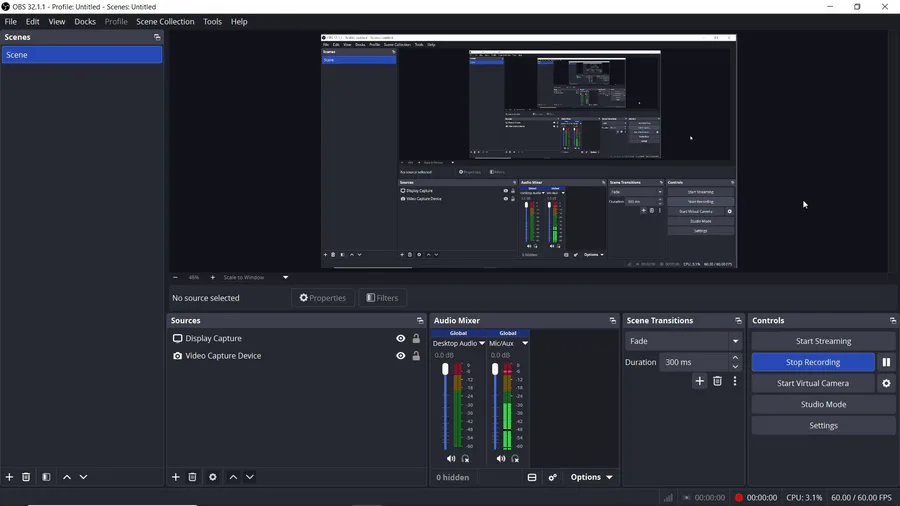Pop out the Audio Mixer dock
Image resolution: width=900 pixels, height=506 pixels.
coord(612,321)
